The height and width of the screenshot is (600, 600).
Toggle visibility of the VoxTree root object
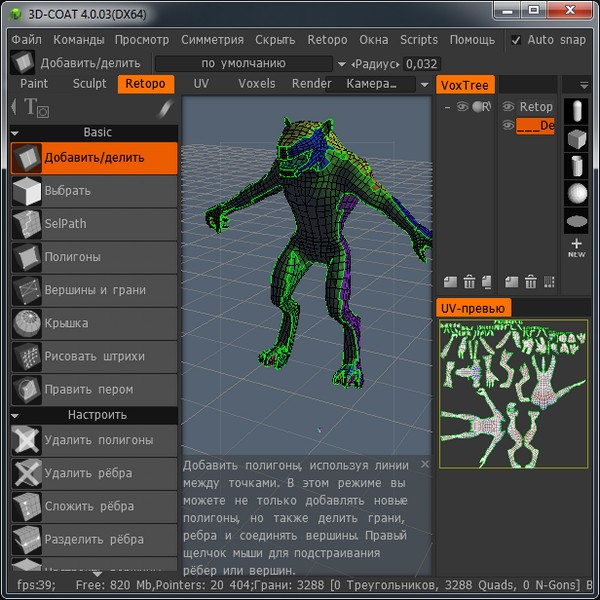pos(462,107)
